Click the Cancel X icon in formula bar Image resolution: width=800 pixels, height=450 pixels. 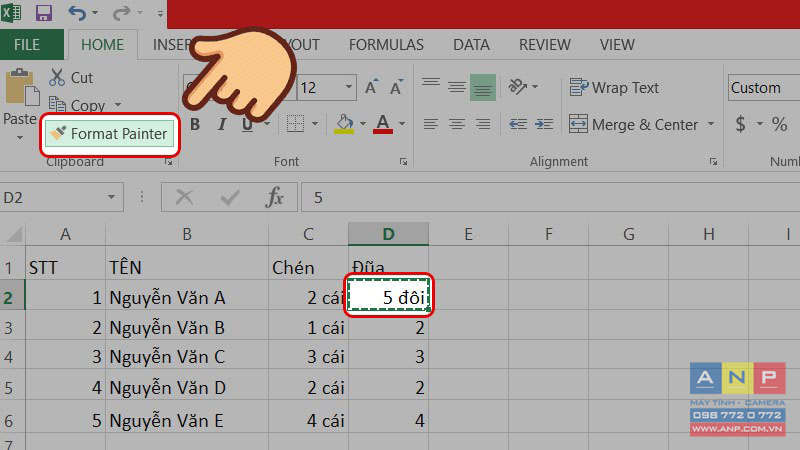[x=184, y=197]
